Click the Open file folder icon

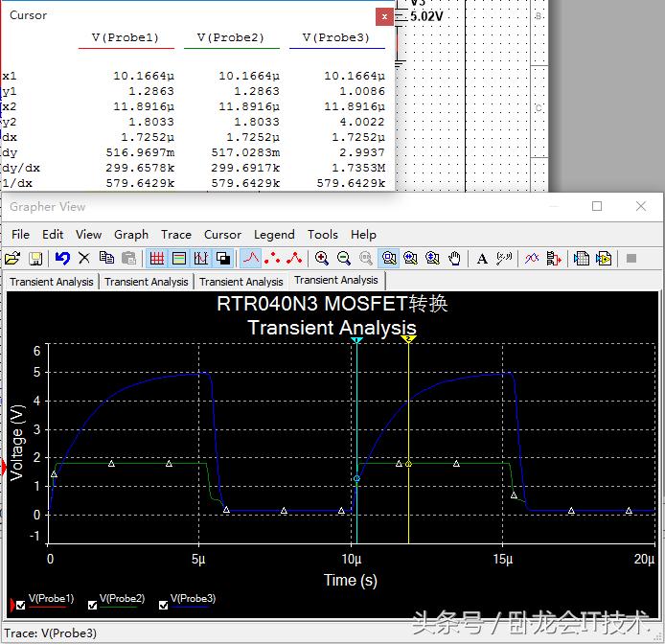point(12,258)
